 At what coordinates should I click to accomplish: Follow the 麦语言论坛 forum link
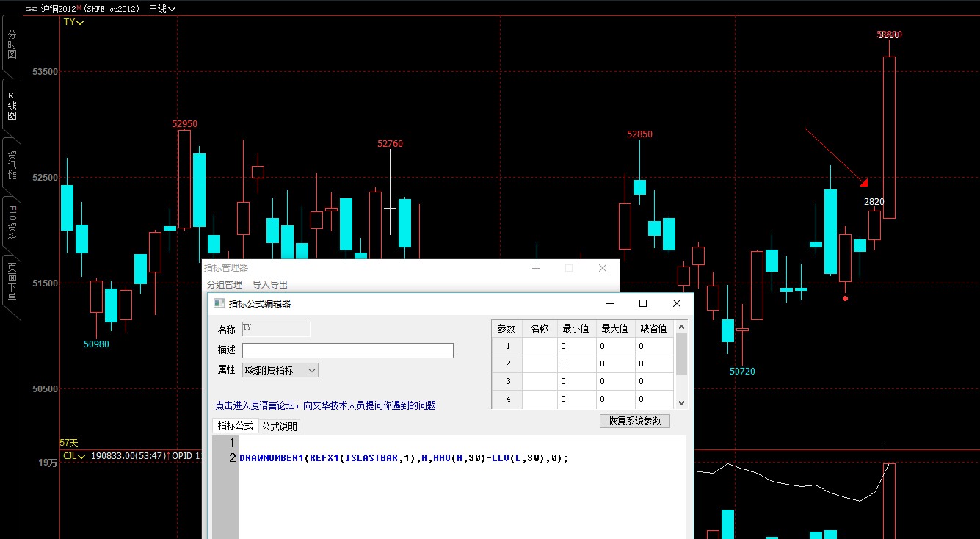click(325, 405)
